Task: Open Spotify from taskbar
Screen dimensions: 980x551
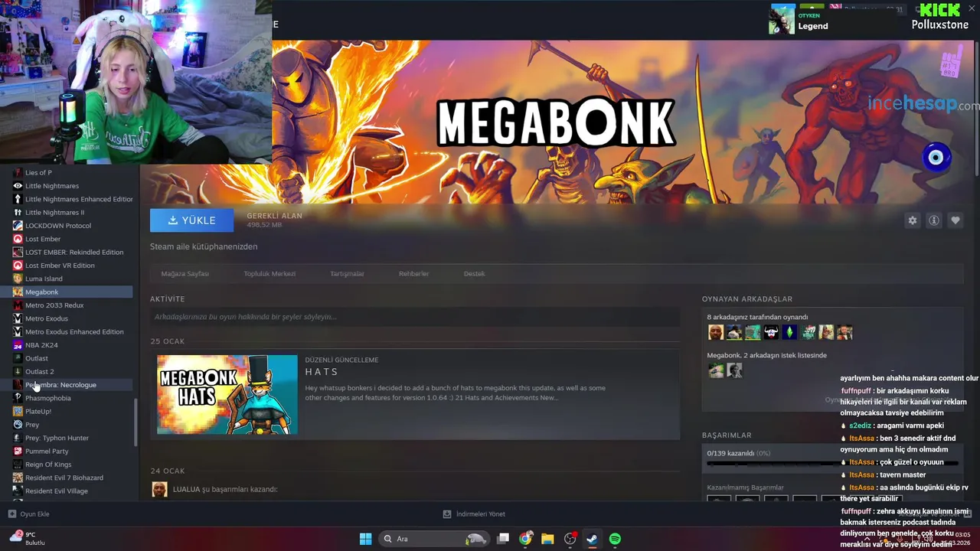Action: (615, 539)
